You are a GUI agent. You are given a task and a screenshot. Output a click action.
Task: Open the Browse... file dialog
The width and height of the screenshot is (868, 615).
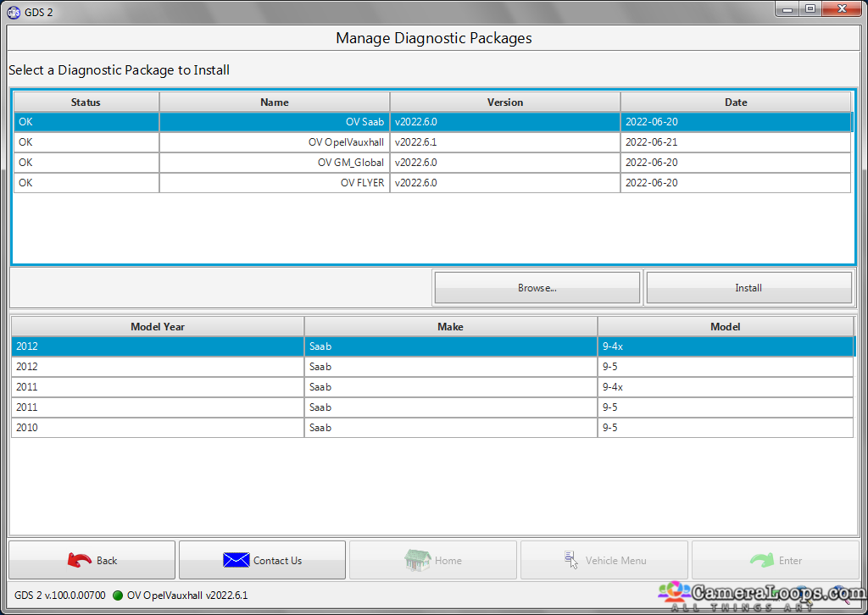[537, 287]
